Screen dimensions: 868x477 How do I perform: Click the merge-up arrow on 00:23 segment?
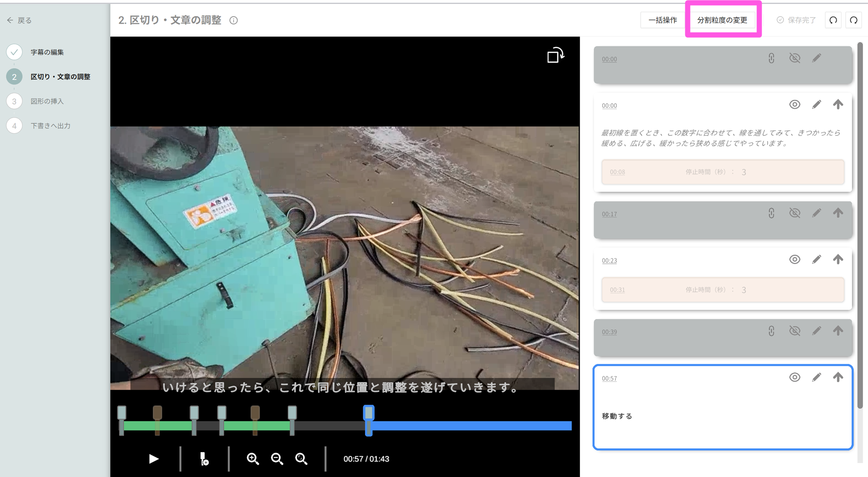pos(838,260)
